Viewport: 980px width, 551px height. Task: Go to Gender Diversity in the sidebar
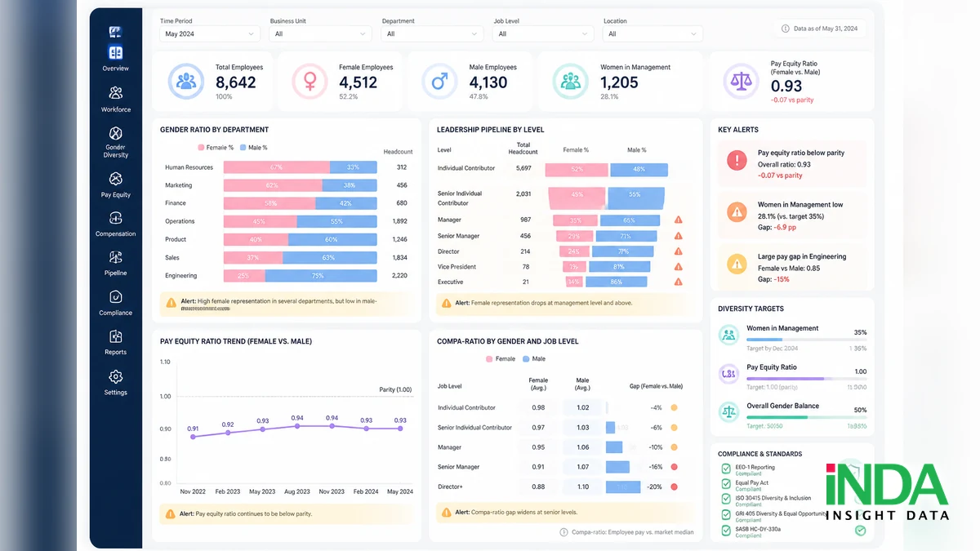pyautogui.click(x=115, y=141)
